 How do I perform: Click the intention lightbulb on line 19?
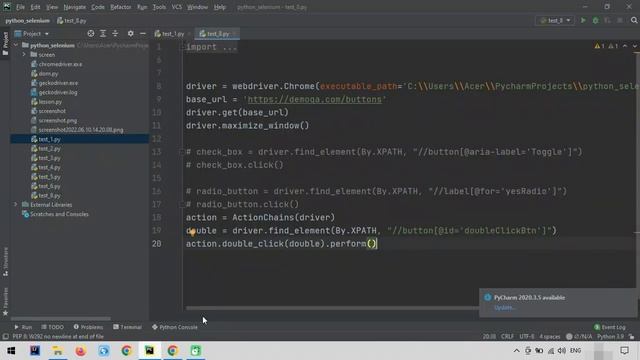[192, 232]
